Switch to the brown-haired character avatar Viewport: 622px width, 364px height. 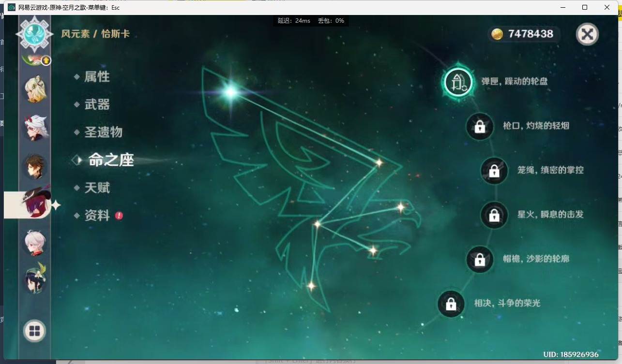pos(35,166)
